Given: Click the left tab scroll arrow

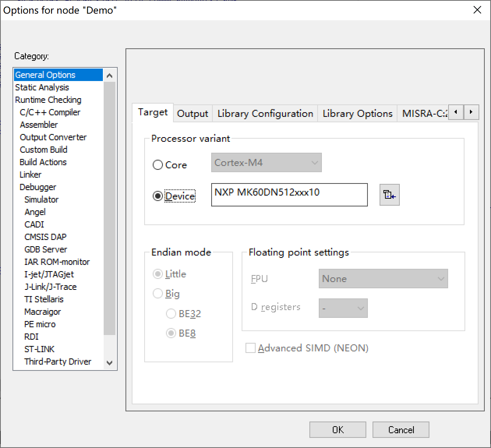Looking at the screenshot, I should pyautogui.click(x=456, y=112).
